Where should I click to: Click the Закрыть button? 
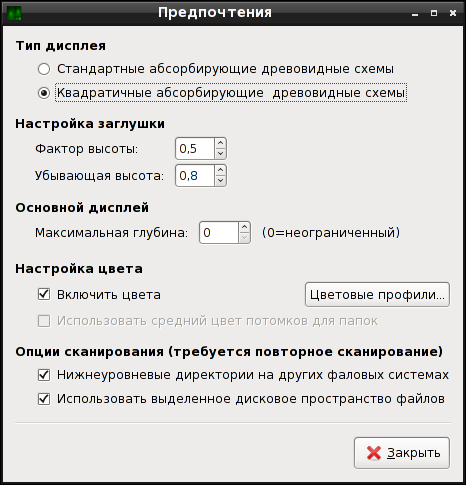pos(402,453)
